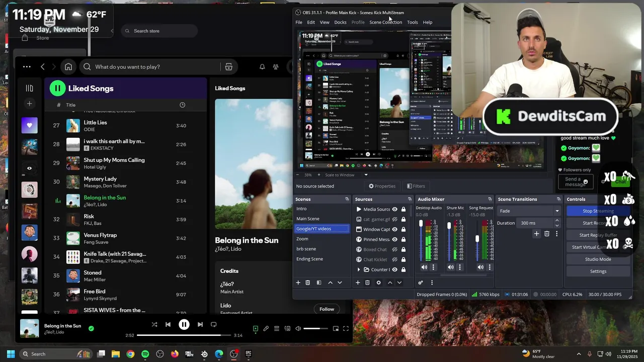Open source properties gear in Sources toolbar

click(379, 283)
